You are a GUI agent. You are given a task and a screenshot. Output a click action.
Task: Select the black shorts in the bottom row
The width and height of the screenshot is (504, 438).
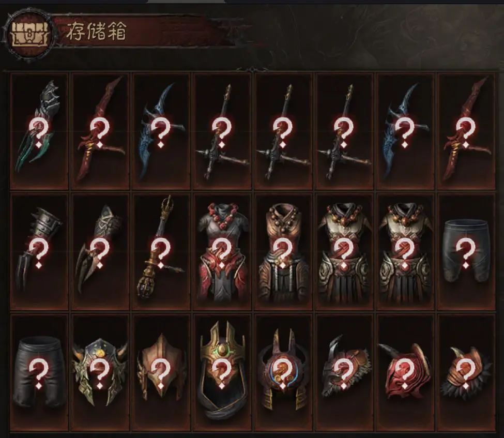click(39, 372)
